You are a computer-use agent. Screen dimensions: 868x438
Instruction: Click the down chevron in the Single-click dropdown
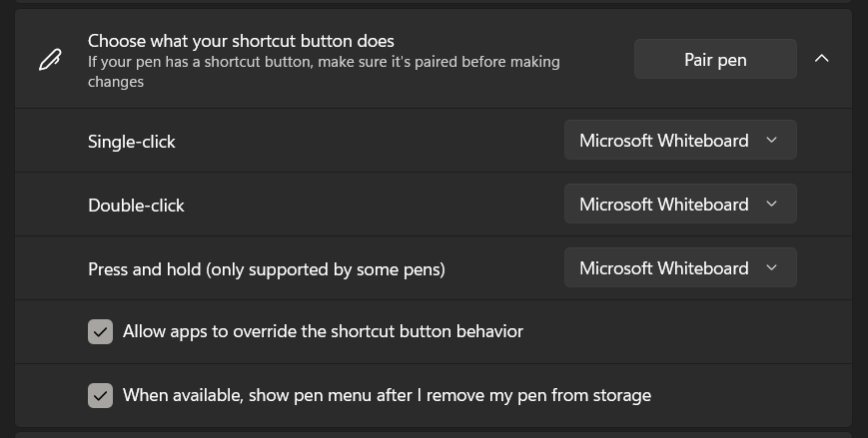(x=771, y=141)
